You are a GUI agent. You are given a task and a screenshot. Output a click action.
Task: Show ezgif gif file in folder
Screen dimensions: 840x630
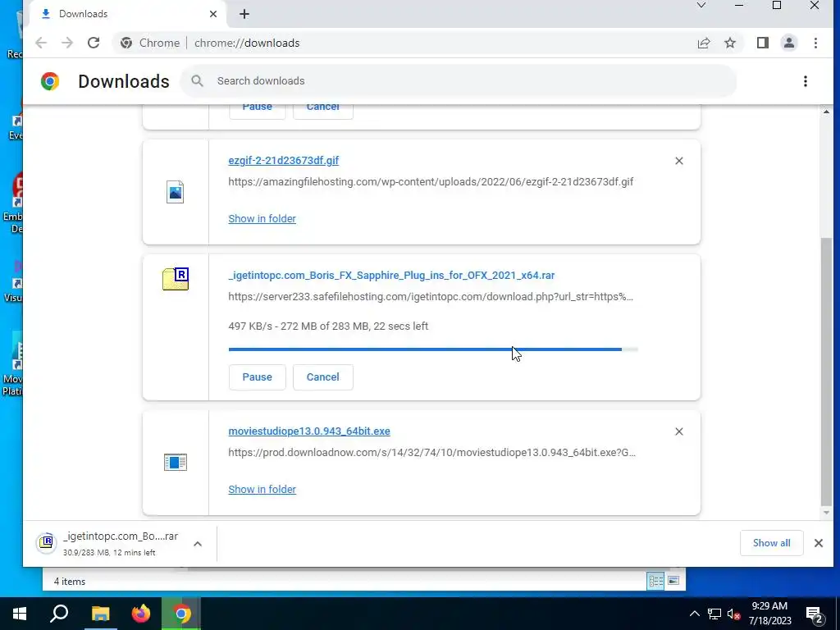click(x=262, y=218)
